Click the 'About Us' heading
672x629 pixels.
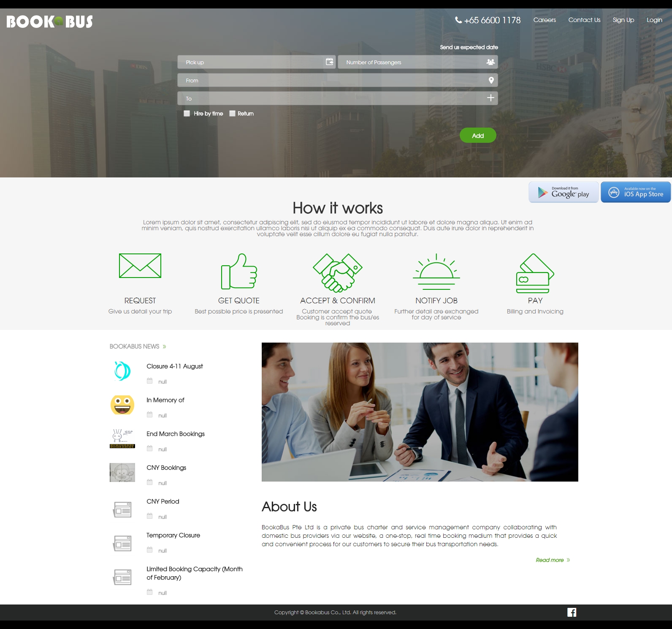tap(289, 506)
